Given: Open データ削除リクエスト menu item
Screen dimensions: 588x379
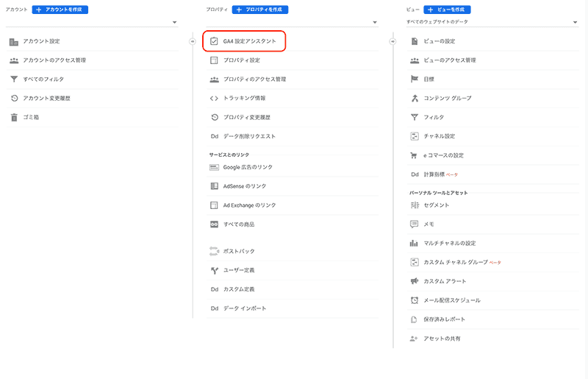Looking at the screenshot, I should [293, 136].
